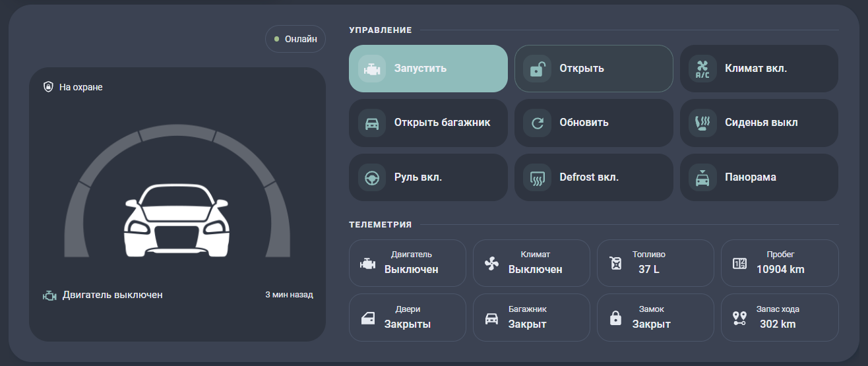Click the На охране status label
The width and height of the screenshot is (868, 366).
pos(81,87)
